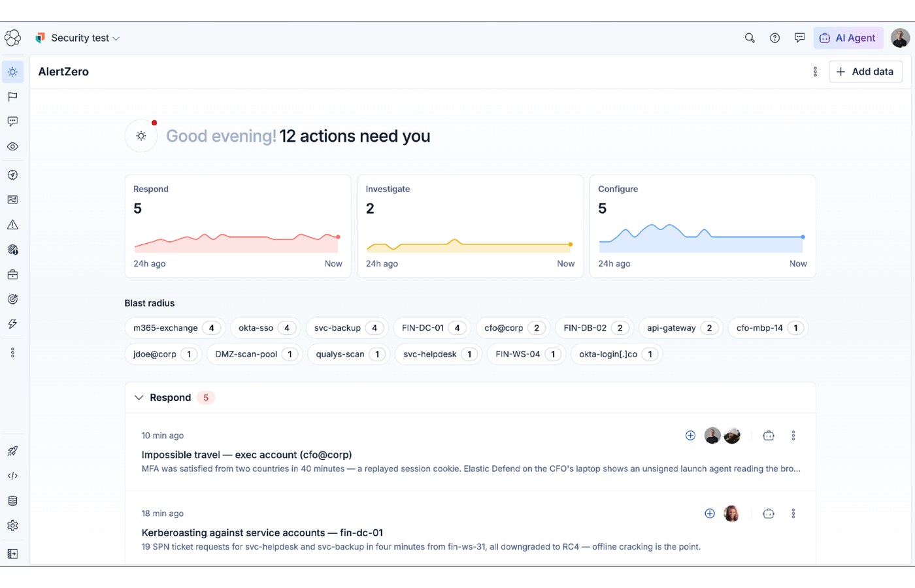Viewport: 915px width, 588px height.
Task: Open the speech bubble icon in the sidebar
Action: (x=12, y=122)
